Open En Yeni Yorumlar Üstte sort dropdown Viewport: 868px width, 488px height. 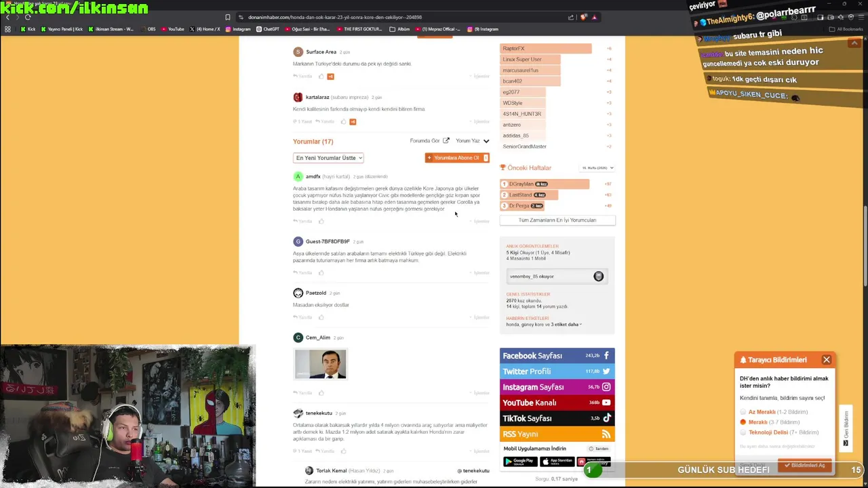328,158
